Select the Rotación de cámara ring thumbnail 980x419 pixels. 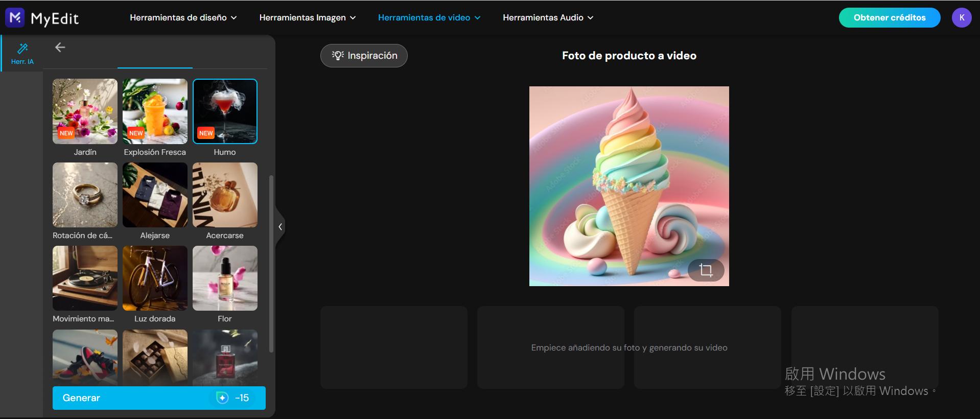click(x=85, y=195)
